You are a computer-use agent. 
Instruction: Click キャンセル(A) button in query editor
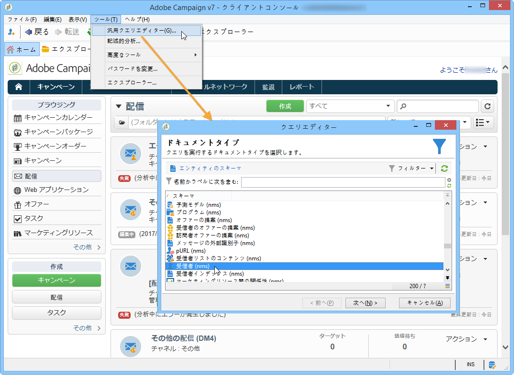(425, 303)
